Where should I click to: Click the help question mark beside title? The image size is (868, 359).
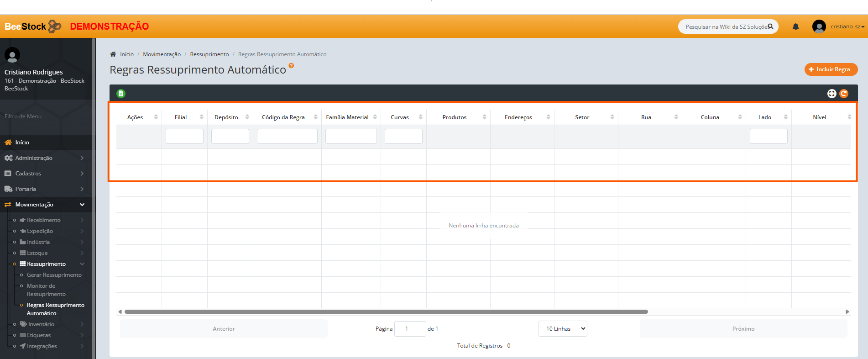click(291, 66)
